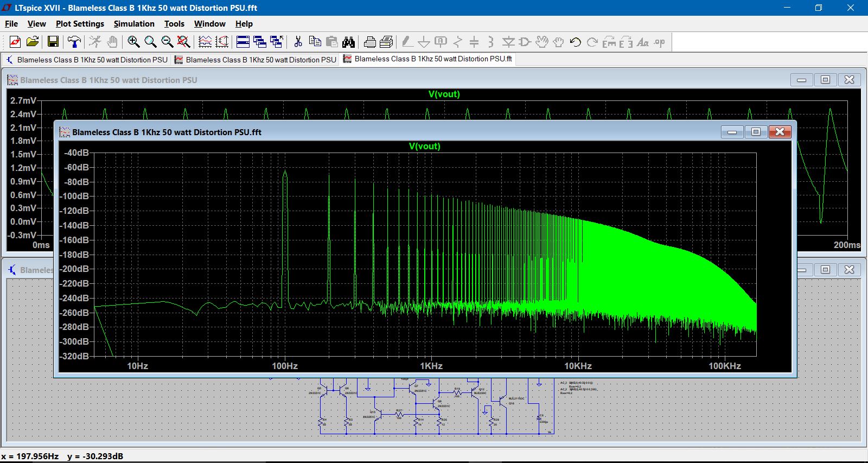
Task: Minimize the FFT plot child window
Action: click(x=732, y=132)
